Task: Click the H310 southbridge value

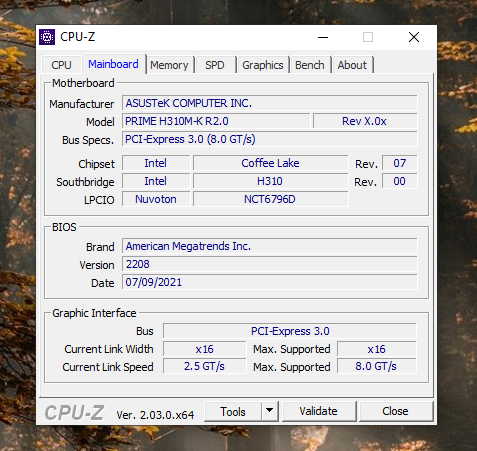Action: pyautogui.click(x=271, y=181)
